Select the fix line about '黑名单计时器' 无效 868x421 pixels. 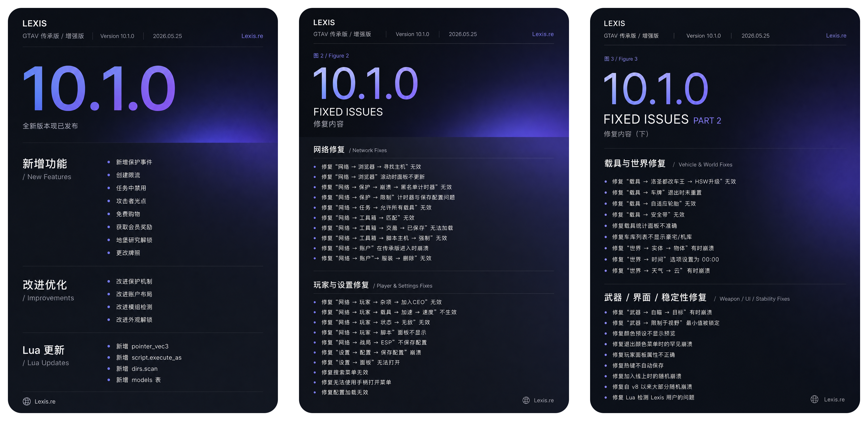(387, 187)
